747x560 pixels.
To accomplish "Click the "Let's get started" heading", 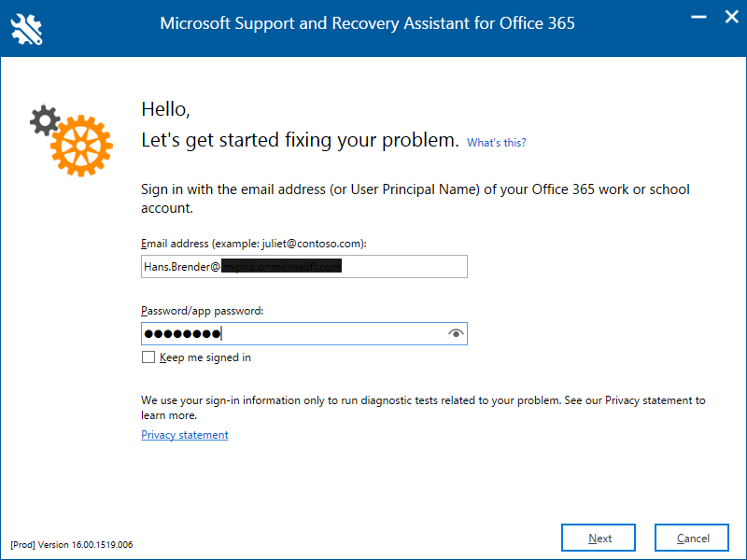I will pyautogui.click(x=300, y=141).
